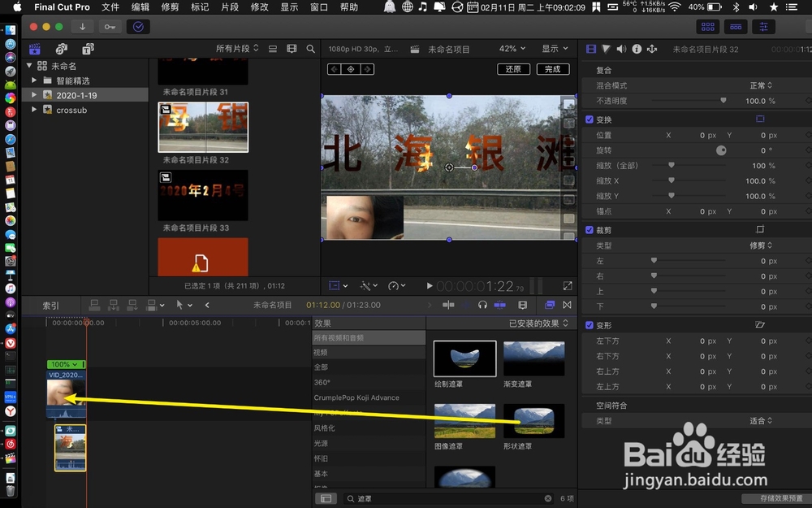Open the 所有片段 clips filter dropdown

[235, 49]
